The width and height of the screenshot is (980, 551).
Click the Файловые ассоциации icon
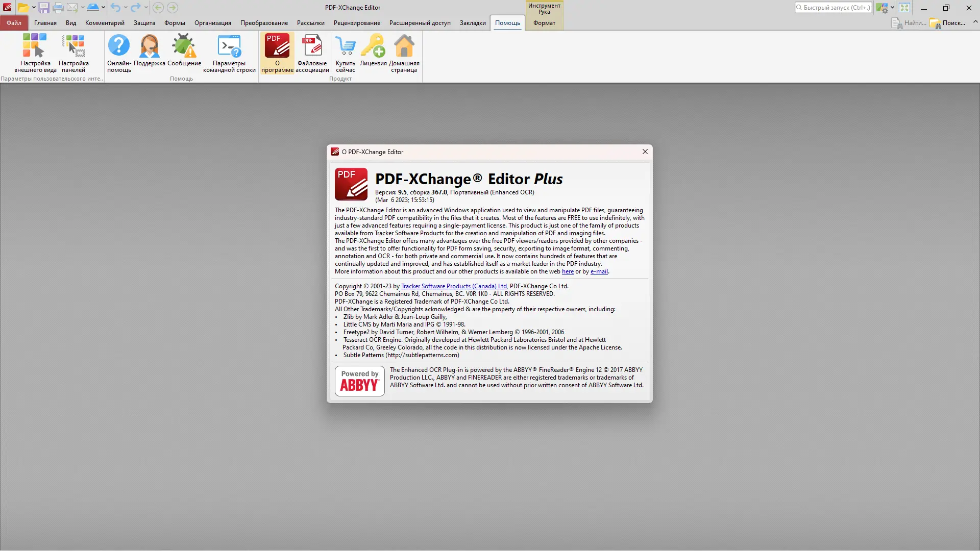click(312, 46)
